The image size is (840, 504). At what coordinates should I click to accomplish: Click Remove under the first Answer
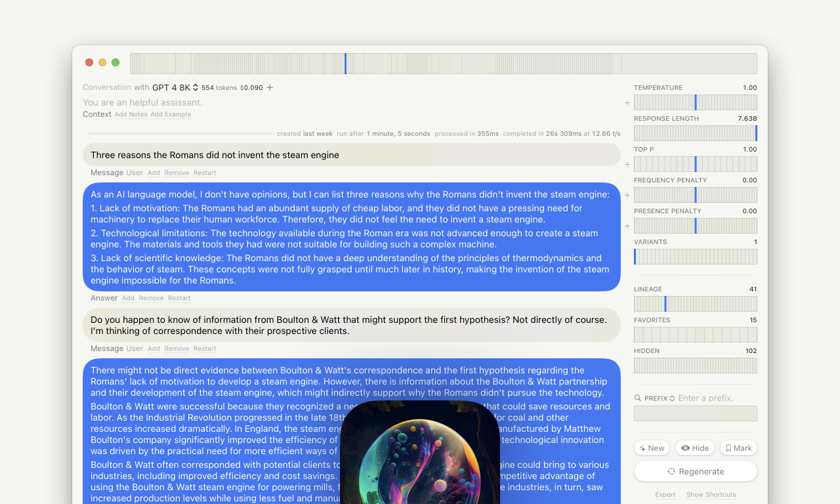pyautogui.click(x=151, y=298)
